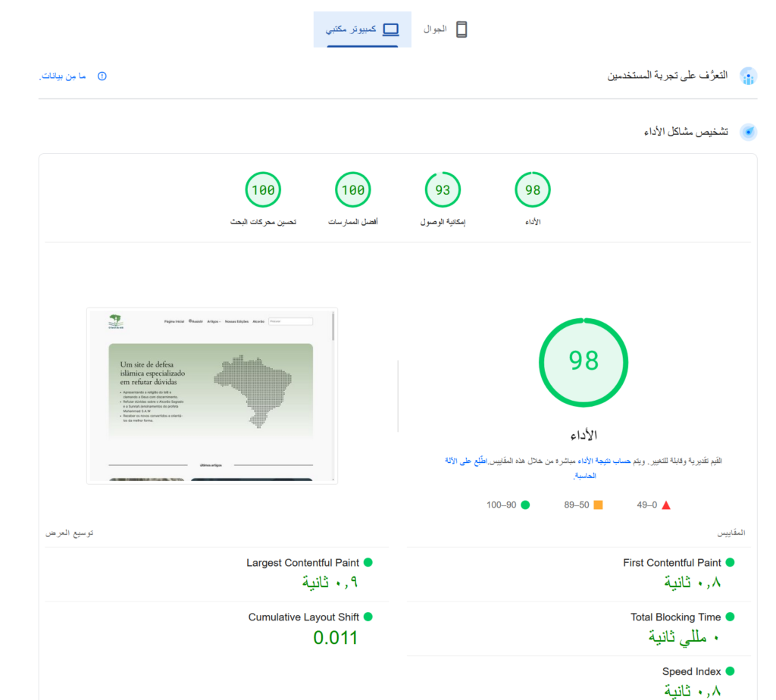Screen dimensions: 776x700
Task: Click the 'المقاييس' metrics heading
Action: click(731, 533)
